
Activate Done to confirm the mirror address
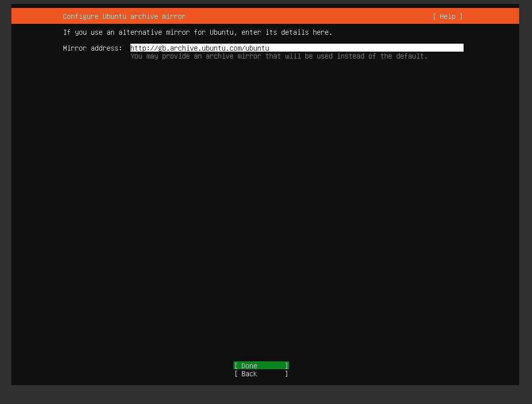coord(261,365)
